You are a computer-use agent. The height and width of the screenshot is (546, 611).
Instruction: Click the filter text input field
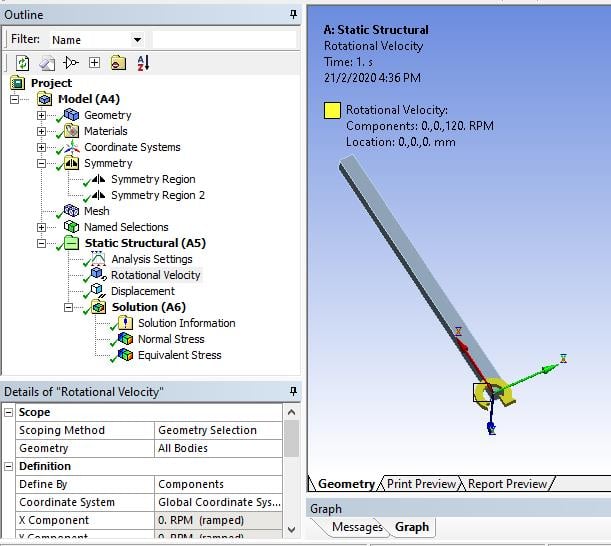[x=224, y=40]
